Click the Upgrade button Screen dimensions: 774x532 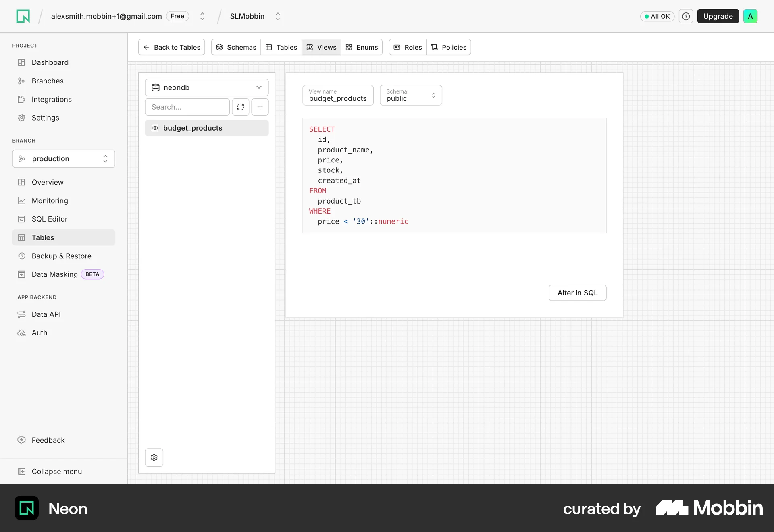coord(718,16)
